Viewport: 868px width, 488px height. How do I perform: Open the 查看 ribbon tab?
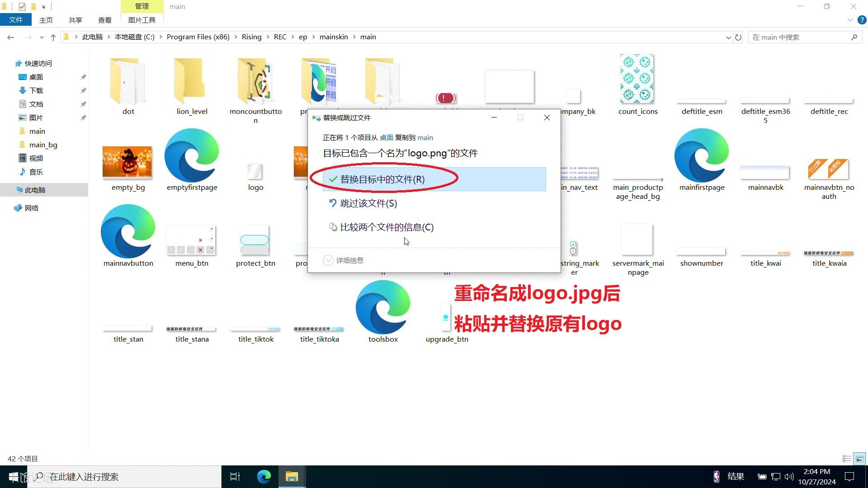pos(105,20)
